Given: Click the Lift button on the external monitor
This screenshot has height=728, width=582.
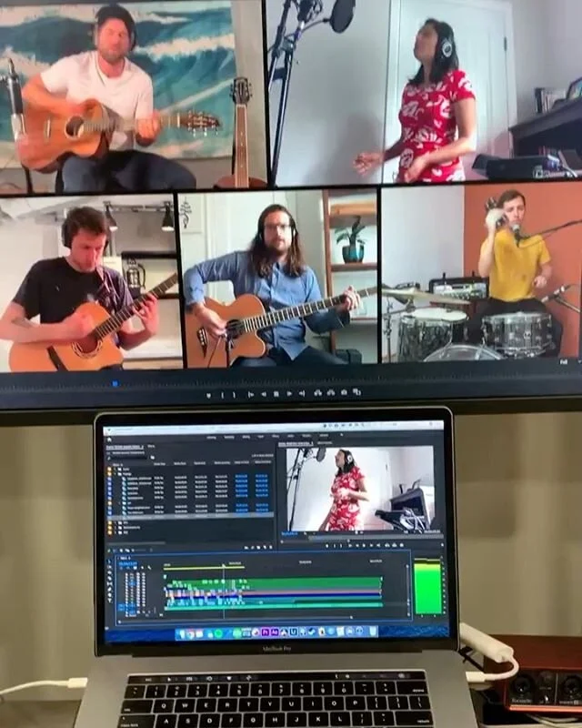Looking at the screenshot, I should 318,393.
